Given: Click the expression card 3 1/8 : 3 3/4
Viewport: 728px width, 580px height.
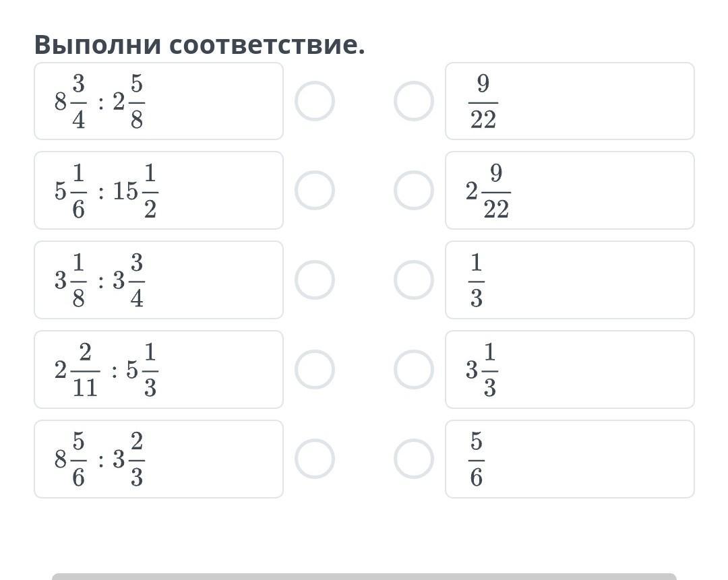Looking at the screenshot, I should (159, 280).
